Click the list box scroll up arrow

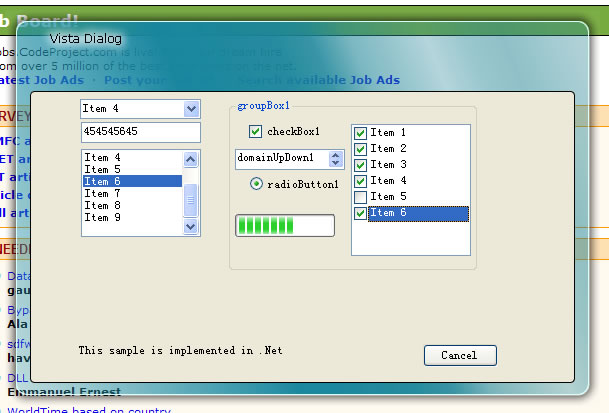pyautogui.click(x=190, y=159)
